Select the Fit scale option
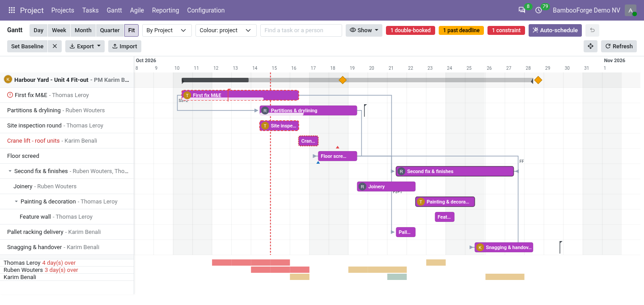The width and height of the screenshot is (644, 305). click(131, 30)
